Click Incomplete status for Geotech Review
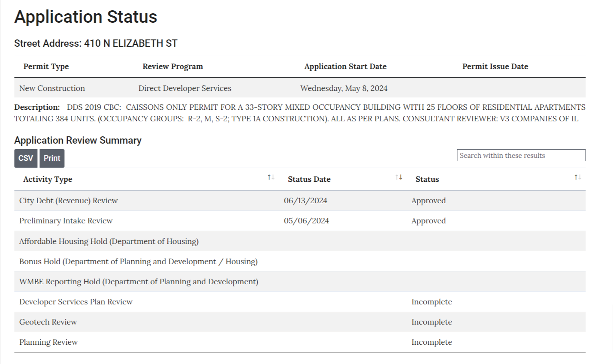 pos(432,322)
